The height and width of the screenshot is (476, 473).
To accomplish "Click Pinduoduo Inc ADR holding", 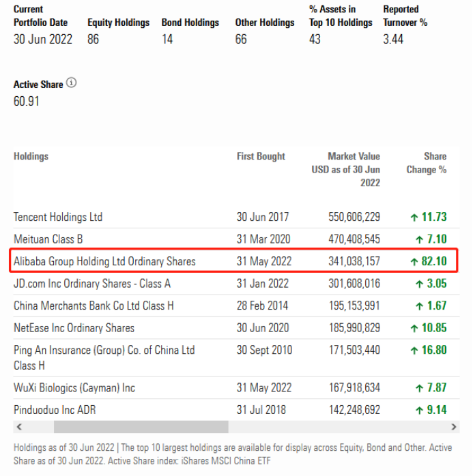I will pyautogui.click(x=55, y=410).
